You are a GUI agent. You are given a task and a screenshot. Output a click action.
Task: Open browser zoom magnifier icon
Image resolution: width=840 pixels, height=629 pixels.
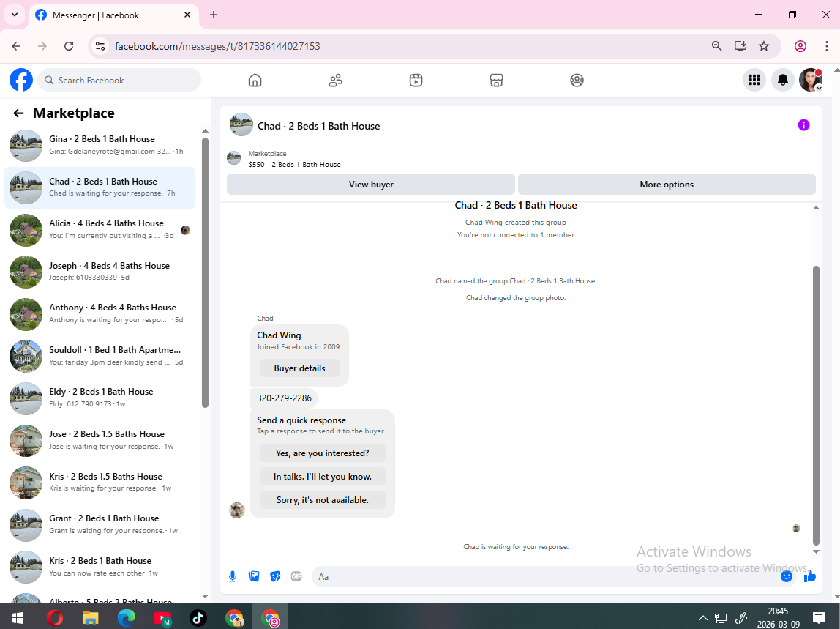point(717,46)
